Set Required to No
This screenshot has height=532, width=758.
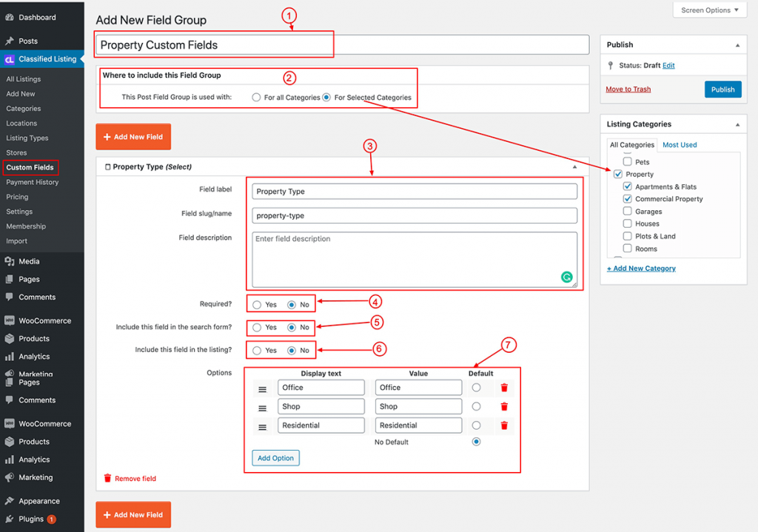(292, 305)
